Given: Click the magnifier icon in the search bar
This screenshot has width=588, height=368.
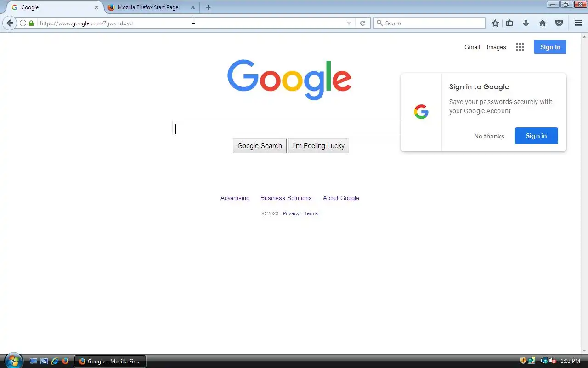Looking at the screenshot, I should click(380, 23).
